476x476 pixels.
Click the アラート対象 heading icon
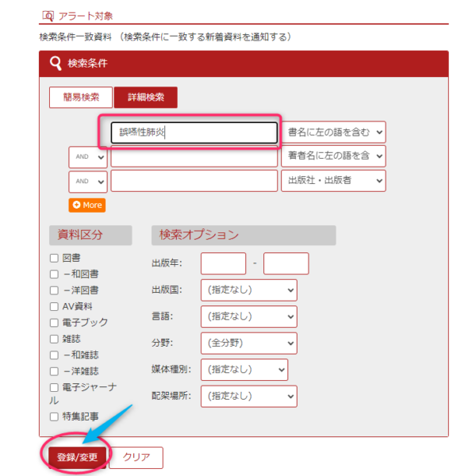click(x=48, y=16)
